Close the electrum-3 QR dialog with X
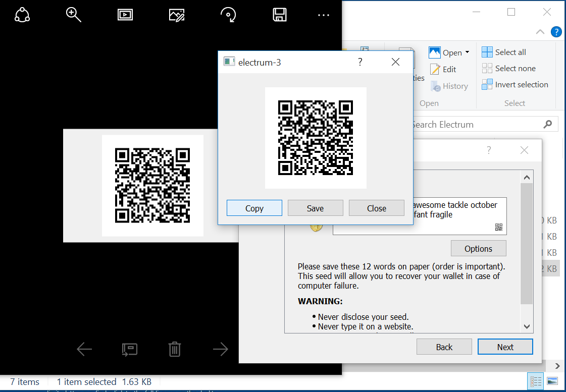 click(396, 62)
